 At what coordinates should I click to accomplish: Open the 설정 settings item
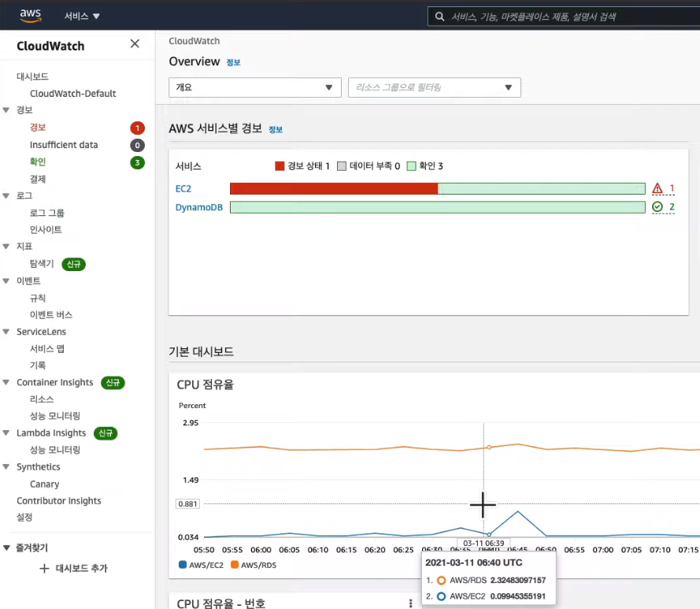click(24, 517)
